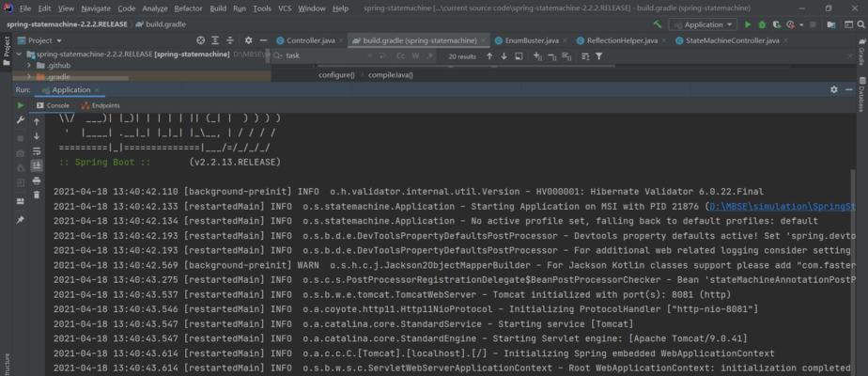Click the green hammer Build Project icon
Screen dimensions: 868x376
pos(657,24)
